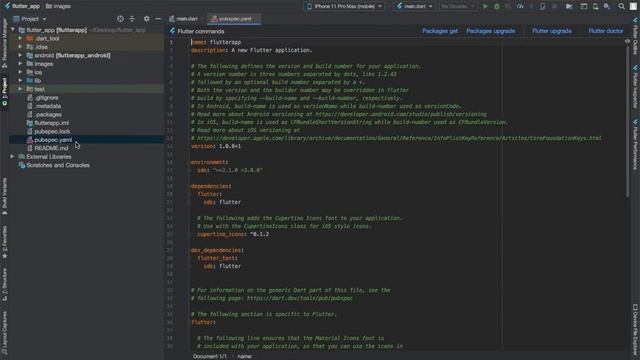The image size is (640, 360).
Task: Expand the ios folder arrow
Action: click(20, 72)
